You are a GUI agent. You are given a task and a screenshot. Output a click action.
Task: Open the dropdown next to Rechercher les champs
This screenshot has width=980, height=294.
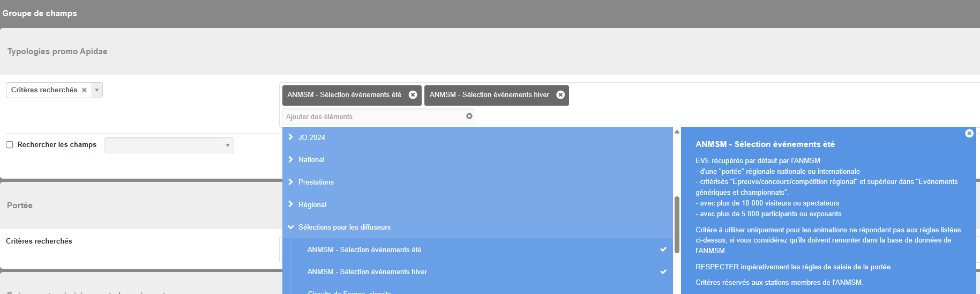tap(169, 145)
